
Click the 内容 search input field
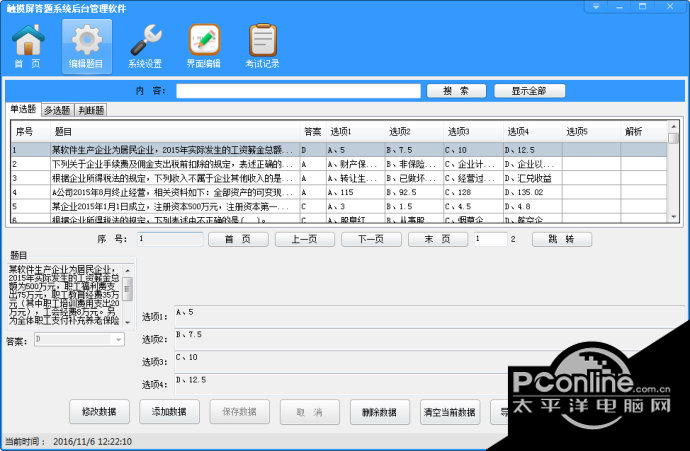[x=298, y=91]
